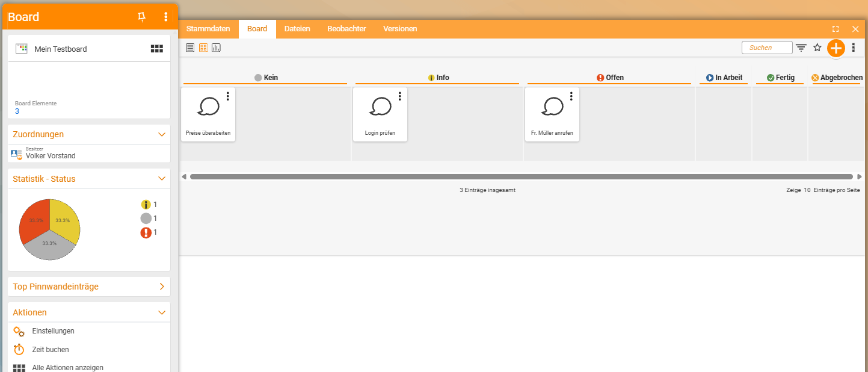Open the Board panel three-dot menu
868x372 pixels.
(166, 17)
